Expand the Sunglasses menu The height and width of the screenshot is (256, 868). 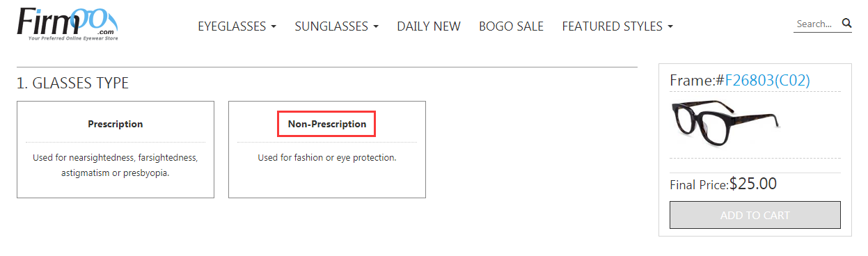point(337,26)
